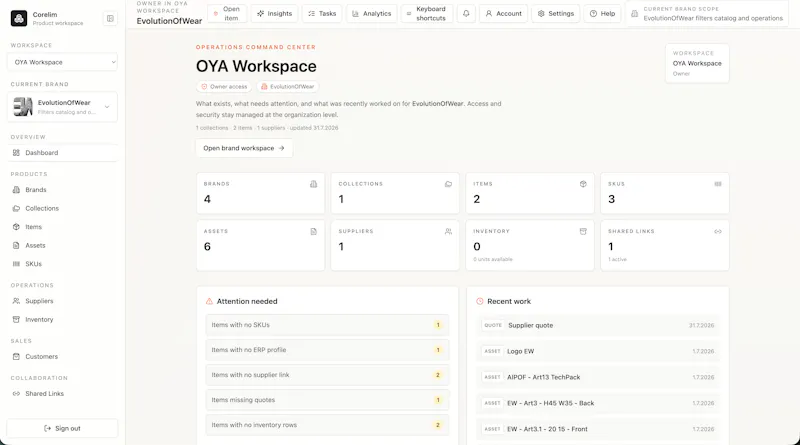This screenshot has height=445, width=800.
Task: Open the Supplier quote recent item
Action: pyautogui.click(x=597, y=325)
